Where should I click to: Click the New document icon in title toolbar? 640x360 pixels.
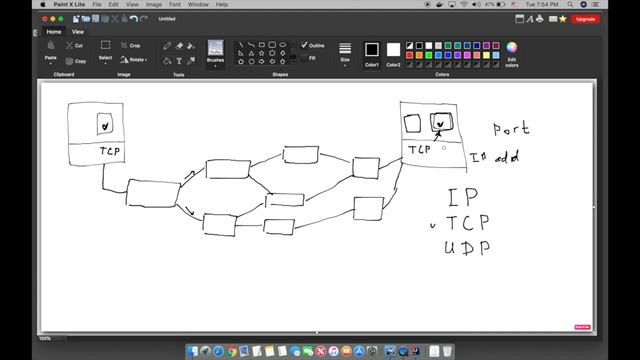76,19
